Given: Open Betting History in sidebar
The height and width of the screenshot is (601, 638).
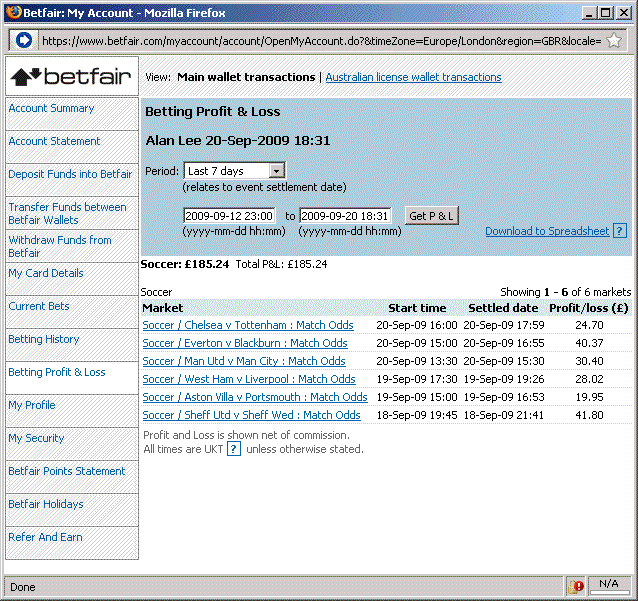Looking at the screenshot, I should pyautogui.click(x=44, y=339).
